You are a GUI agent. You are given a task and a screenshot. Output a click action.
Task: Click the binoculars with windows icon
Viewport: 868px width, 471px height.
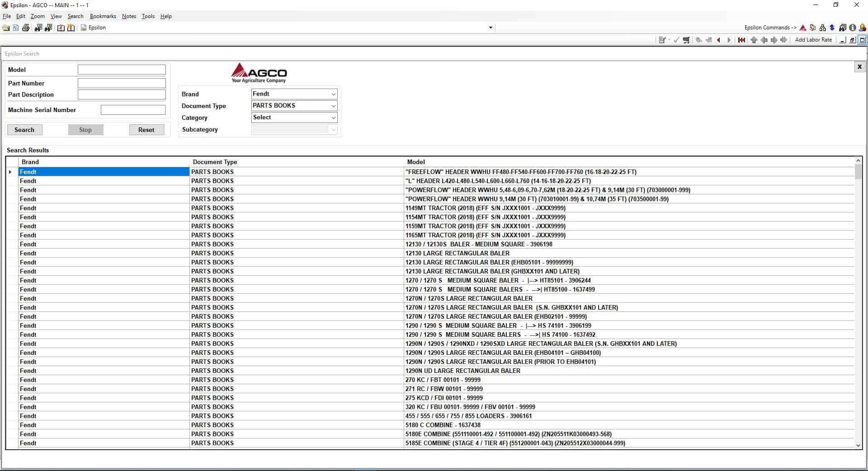click(842, 28)
